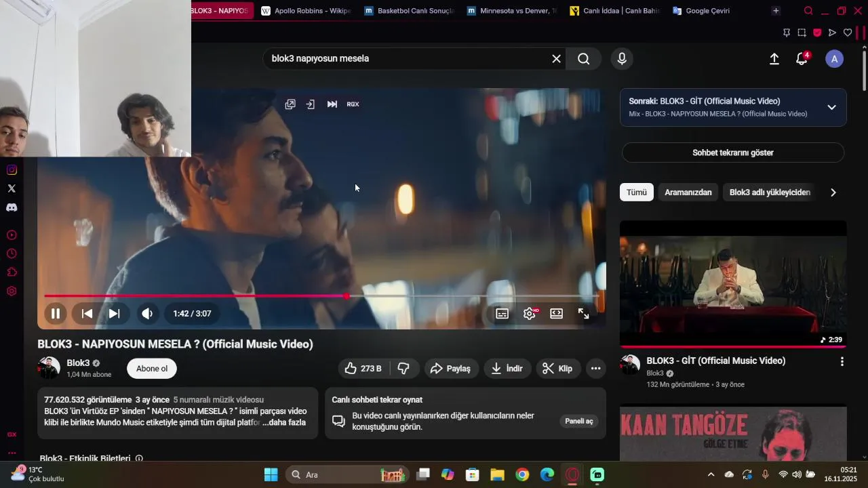Run search with the magnifier button

584,59
